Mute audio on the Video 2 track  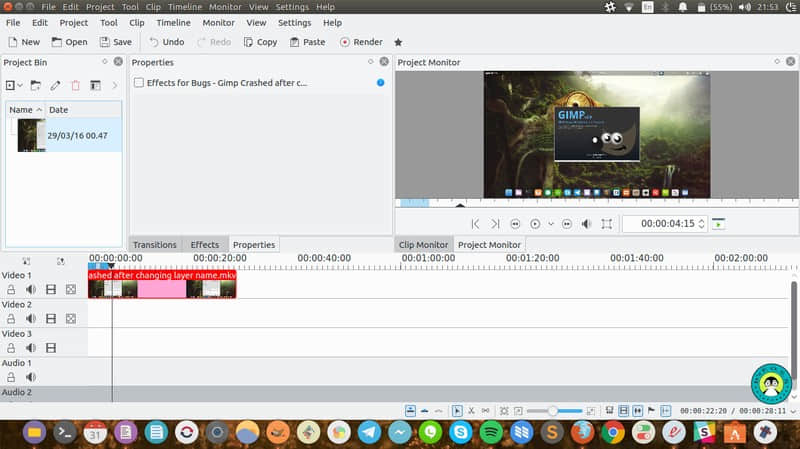point(31,319)
